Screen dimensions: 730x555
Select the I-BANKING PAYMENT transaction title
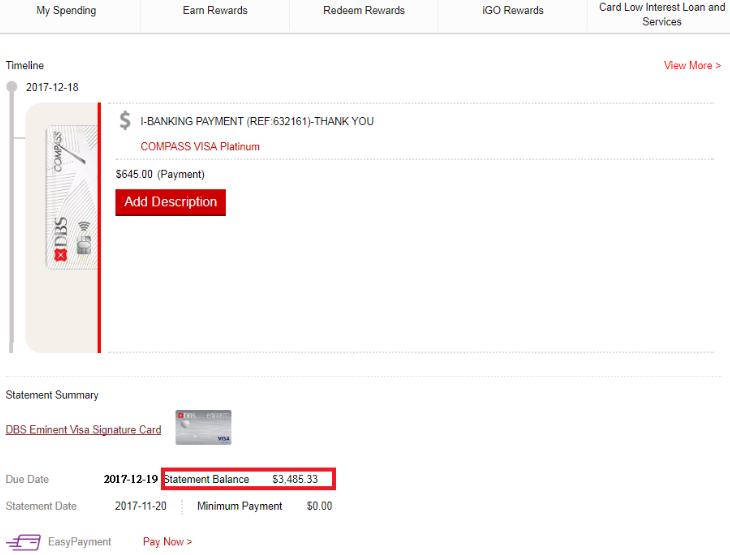coord(257,122)
